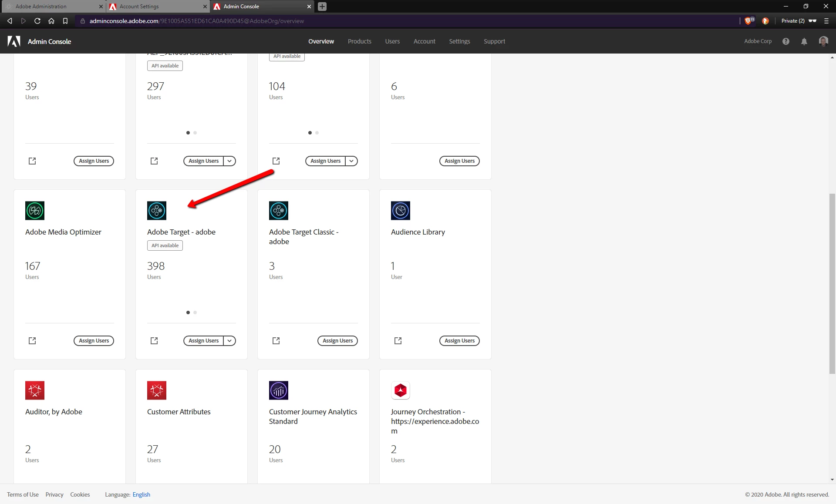Open Customer Journey Analytics Standard icon

[279, 390]
